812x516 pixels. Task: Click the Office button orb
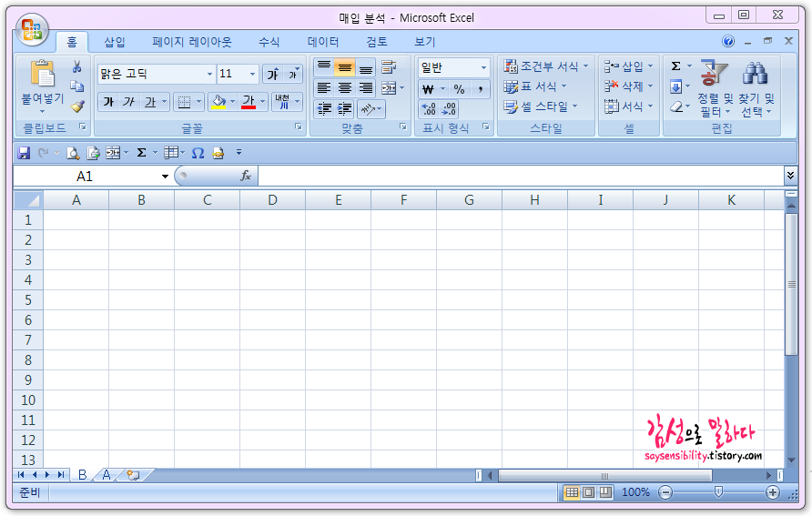coord(32,30)
